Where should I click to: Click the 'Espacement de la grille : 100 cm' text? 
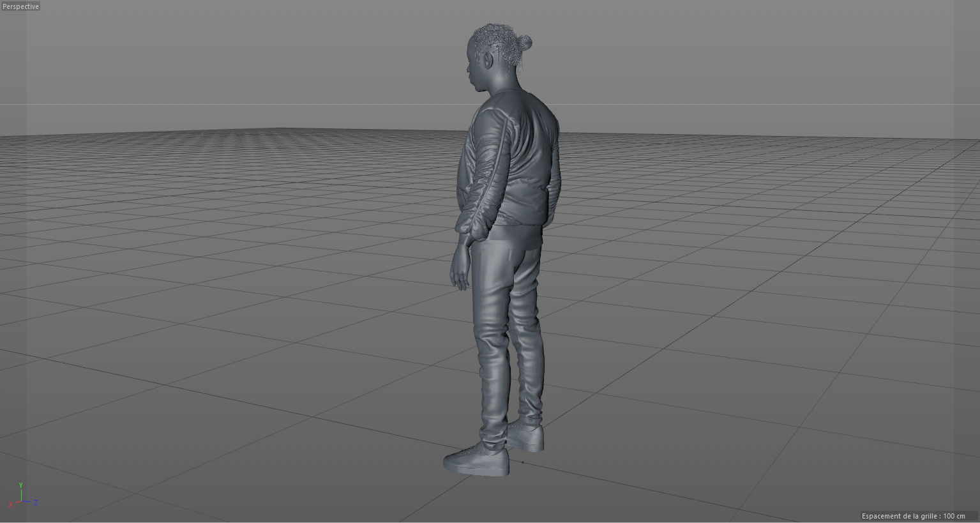913,516
